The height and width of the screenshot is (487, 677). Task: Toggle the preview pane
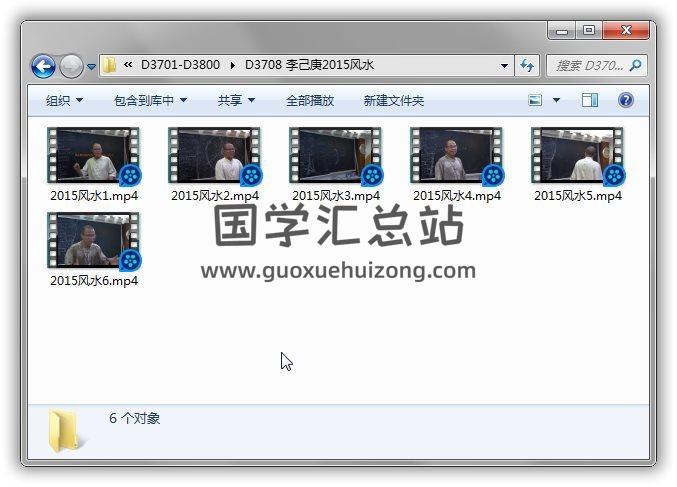tap(590, 100)
